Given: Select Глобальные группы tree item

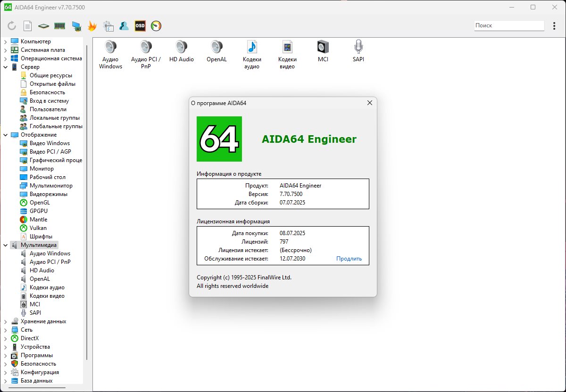Looking at the screenshot, I should tap(56, 126).
